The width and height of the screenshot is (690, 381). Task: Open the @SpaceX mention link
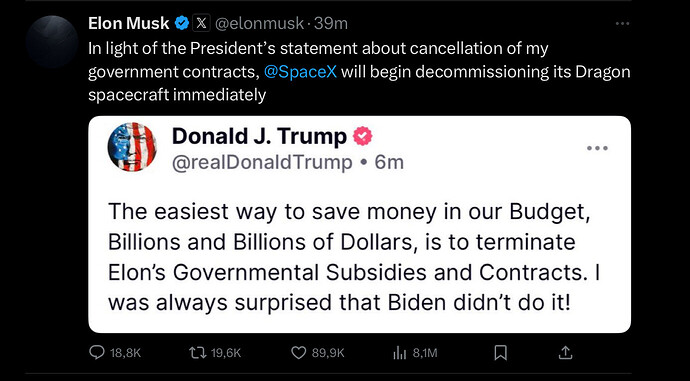pyautogui.click(x=301, y=71)
